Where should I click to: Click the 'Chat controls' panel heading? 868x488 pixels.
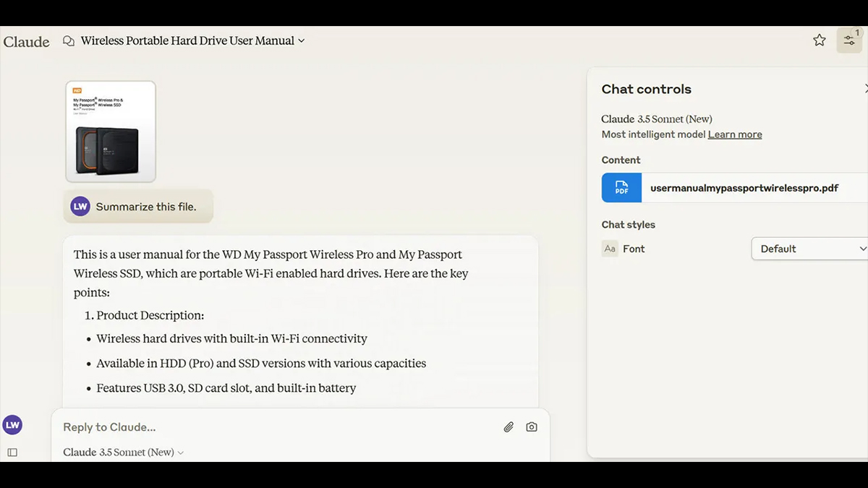[x=647, y=89]
